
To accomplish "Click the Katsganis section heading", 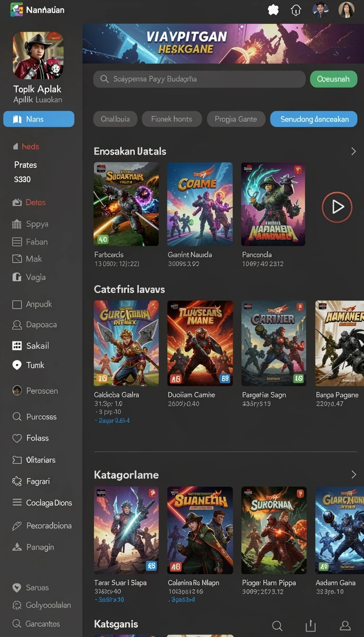I will point(116,624).
